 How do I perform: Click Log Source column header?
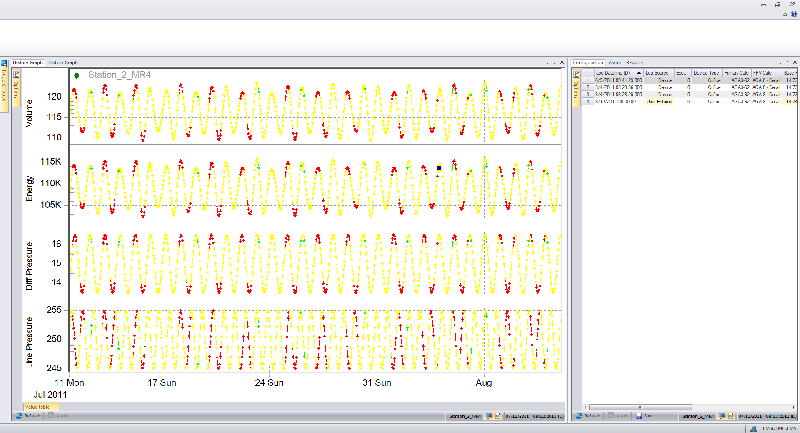[x=659, y=73]
